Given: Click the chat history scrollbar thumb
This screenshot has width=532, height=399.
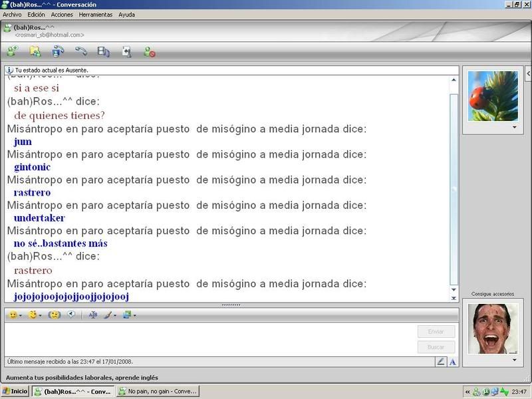Looking at the screenshot, I should 454,190.
